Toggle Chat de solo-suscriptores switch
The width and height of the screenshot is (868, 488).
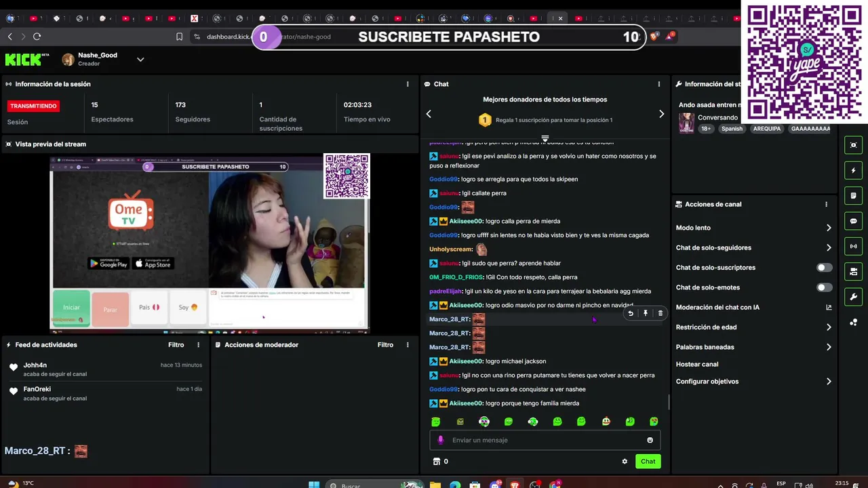pyautogui.click(x=824, y=268)
